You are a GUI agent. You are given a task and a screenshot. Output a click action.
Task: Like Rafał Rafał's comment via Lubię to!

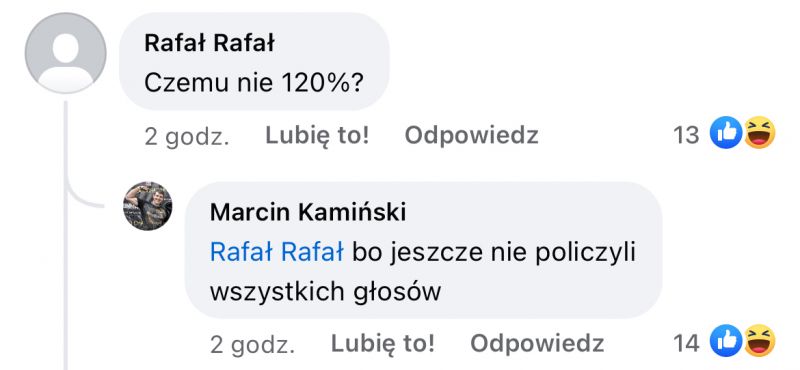(x=317, y=135)
